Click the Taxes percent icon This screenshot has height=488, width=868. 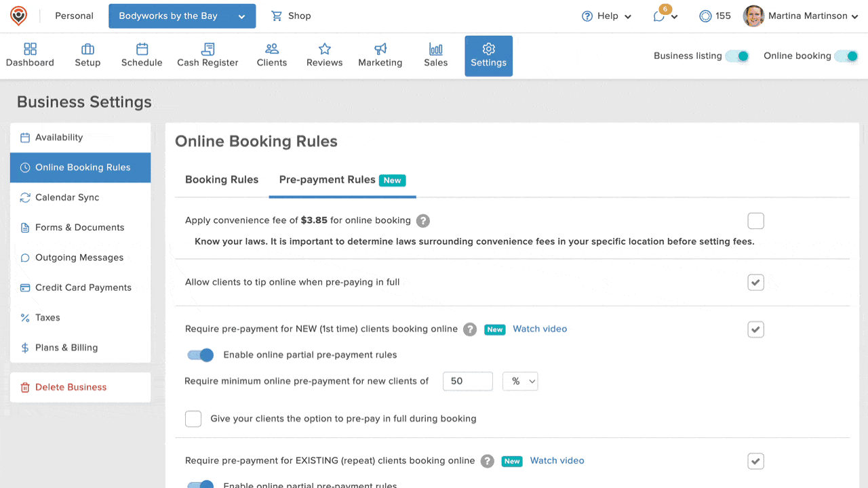pos(25,318)
